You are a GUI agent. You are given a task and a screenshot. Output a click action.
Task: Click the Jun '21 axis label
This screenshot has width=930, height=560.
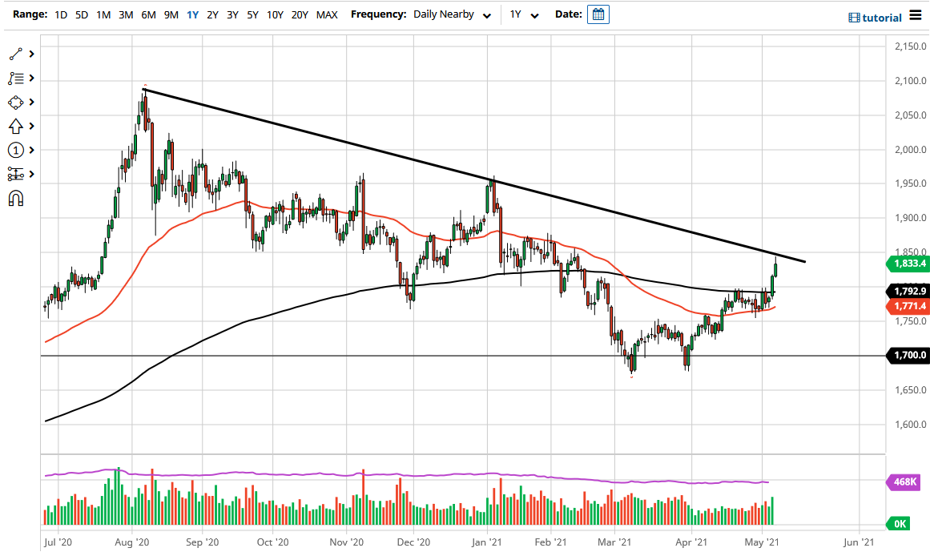[858, 542]
